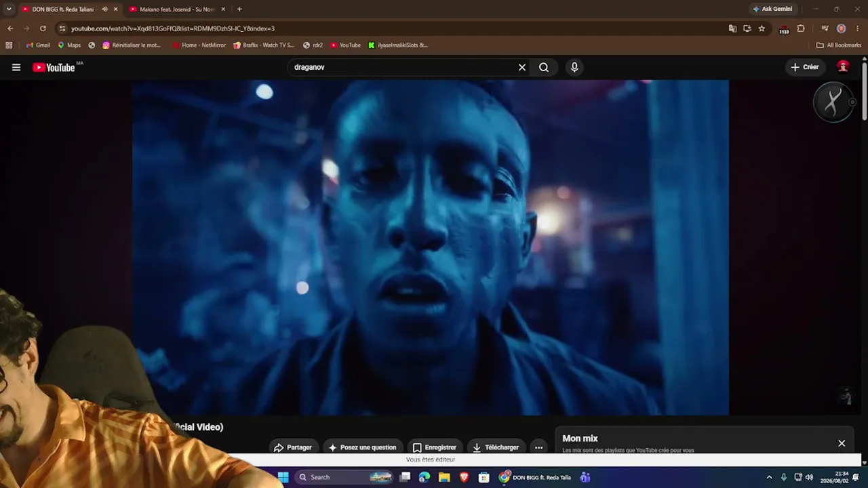Viewport: 868px width, 488px height.
Task: Open Chrome three-dot menu
Action: pos(858,28)
